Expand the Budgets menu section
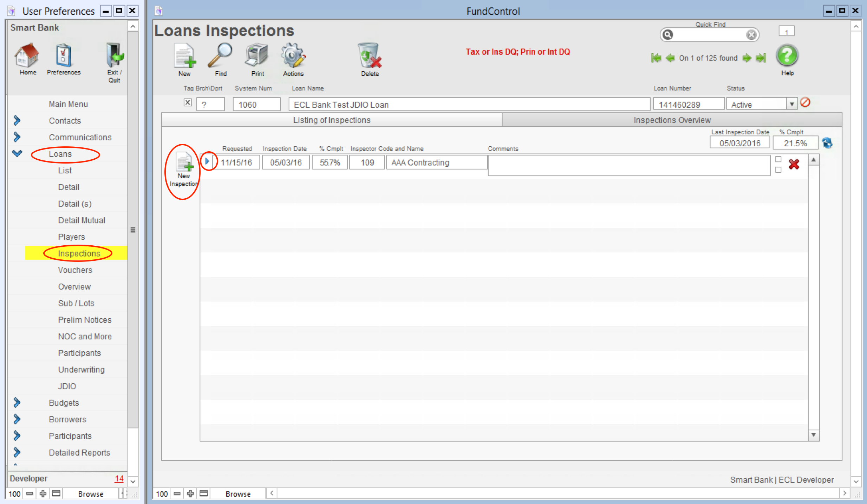This screenshot has width=867, height=504. pyautogui.click(x=17, y=403)
